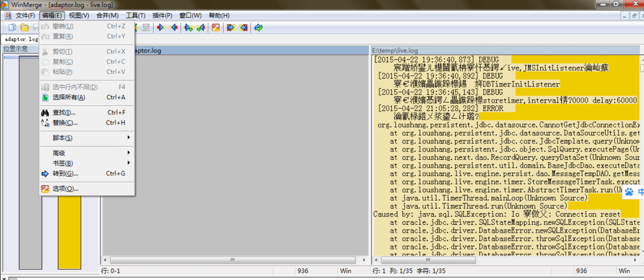Click left status bar text '行: 0-1'
This screenshot has height=280, width=644.
pyautogui.click(x=110, y=271)
